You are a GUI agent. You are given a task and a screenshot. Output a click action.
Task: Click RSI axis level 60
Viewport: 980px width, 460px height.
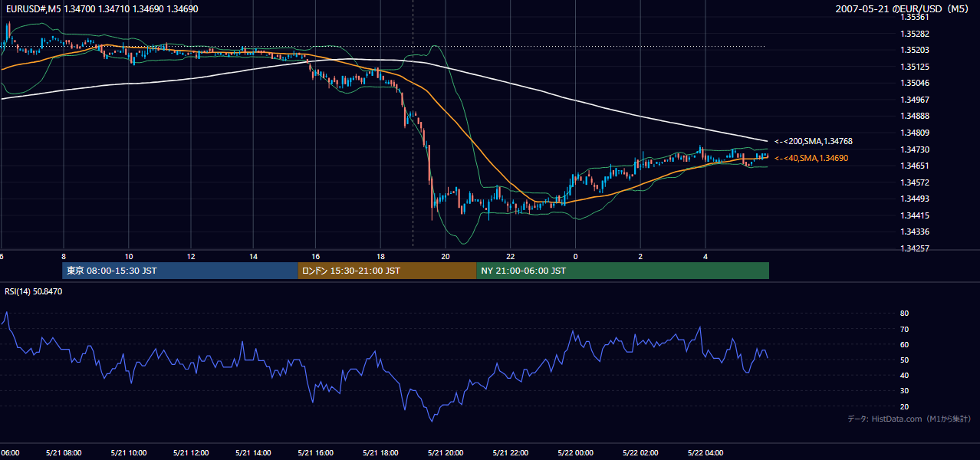[x=904, y=344]
